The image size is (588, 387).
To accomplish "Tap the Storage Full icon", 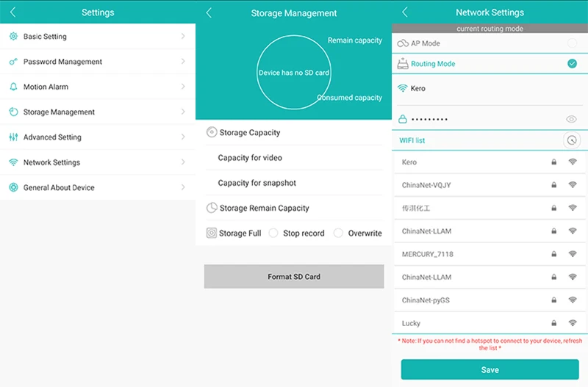I will (212, 233).
